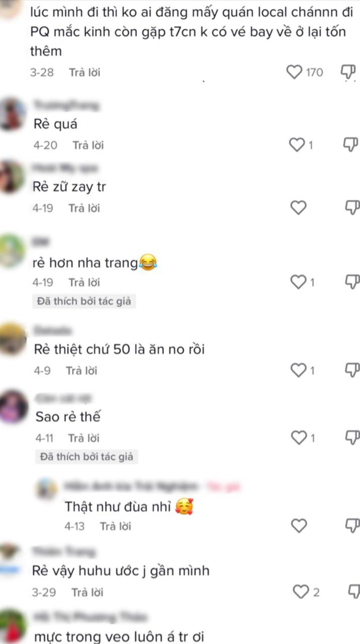
Task: Dislike the 'Sao rẻ thế' comment
Action: 350,437
